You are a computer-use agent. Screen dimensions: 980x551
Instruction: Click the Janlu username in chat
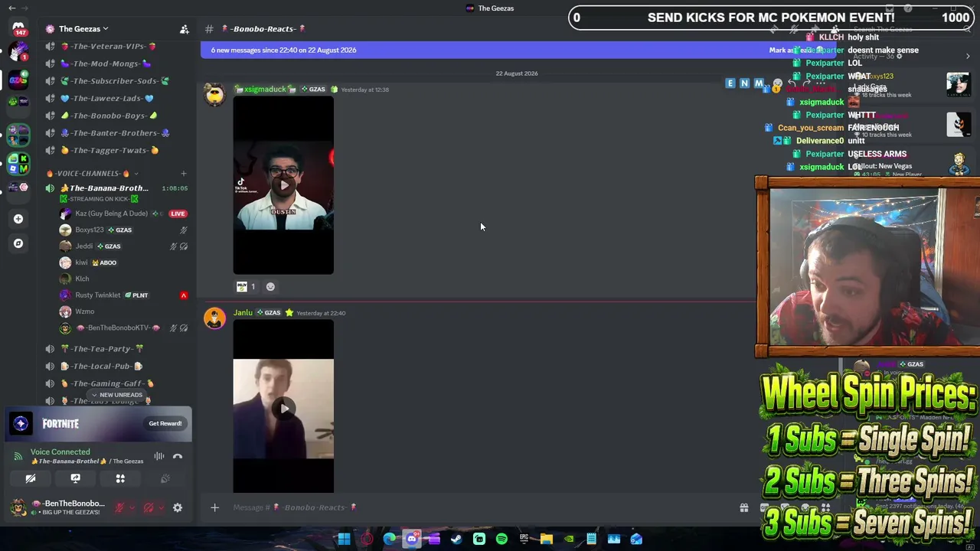click(243, 313)
